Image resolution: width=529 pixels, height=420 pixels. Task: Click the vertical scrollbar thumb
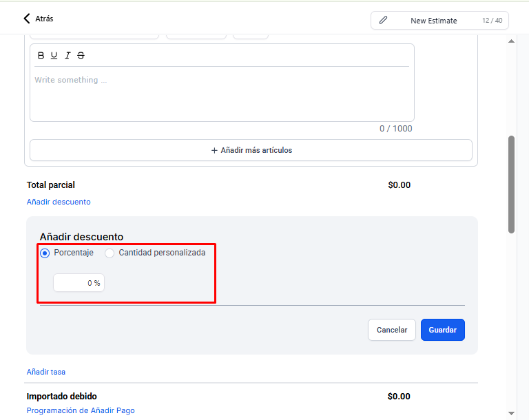pyautogui.click(x=512, y=185)
